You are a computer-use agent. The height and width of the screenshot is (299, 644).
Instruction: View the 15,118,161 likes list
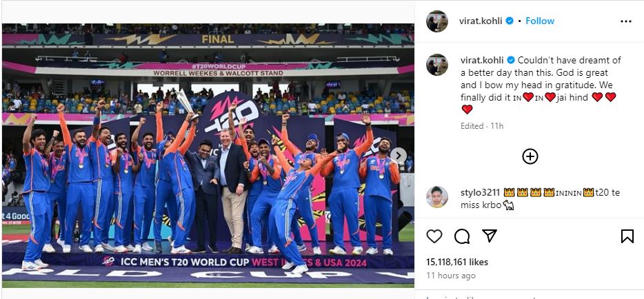(x=456, y=262)
